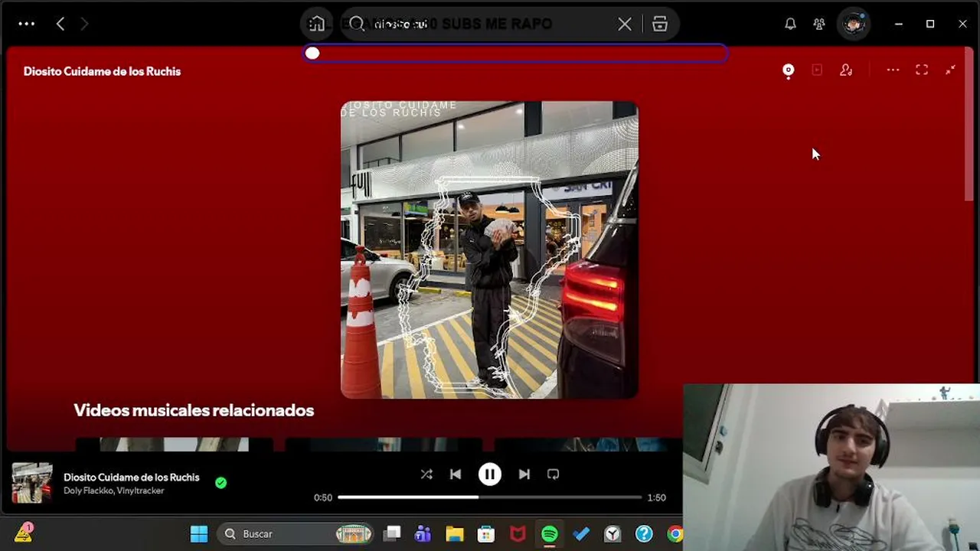Open File Explorer from taskbar
The height and width of the screenshot is (551, 980).
pyautogui.click(x=455, y=534)
